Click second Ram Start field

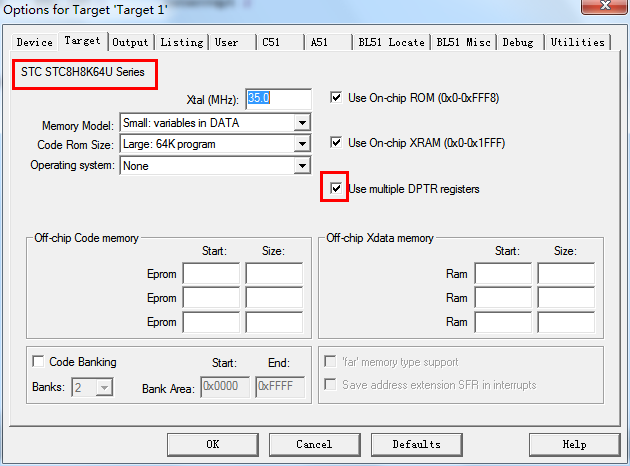coord(503,298)
